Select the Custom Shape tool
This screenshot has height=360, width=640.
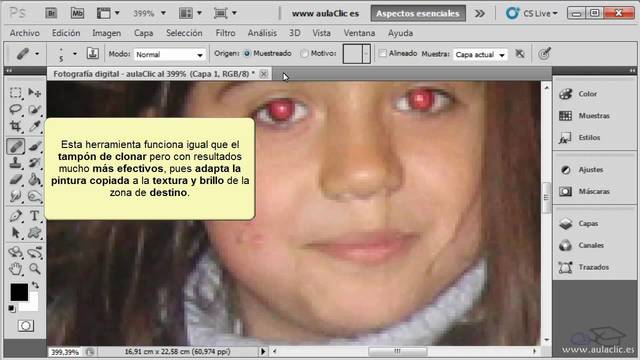35,233
